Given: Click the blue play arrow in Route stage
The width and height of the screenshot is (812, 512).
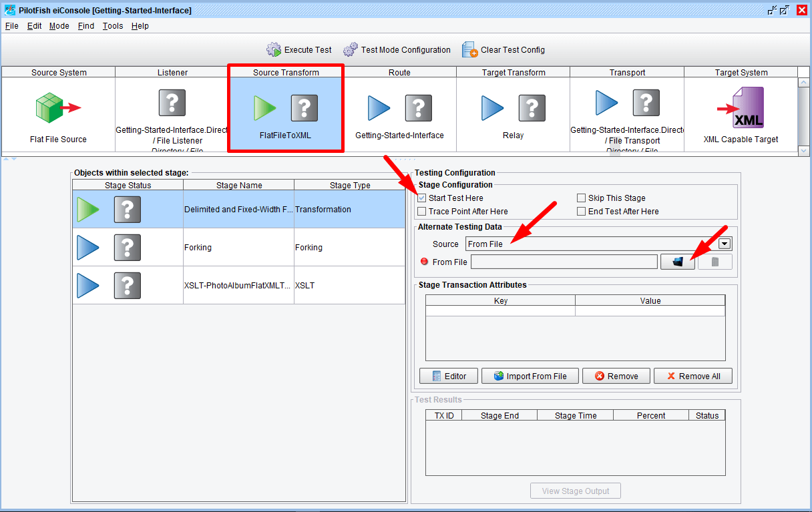Looking at the screenshot, I should [379, 107].
